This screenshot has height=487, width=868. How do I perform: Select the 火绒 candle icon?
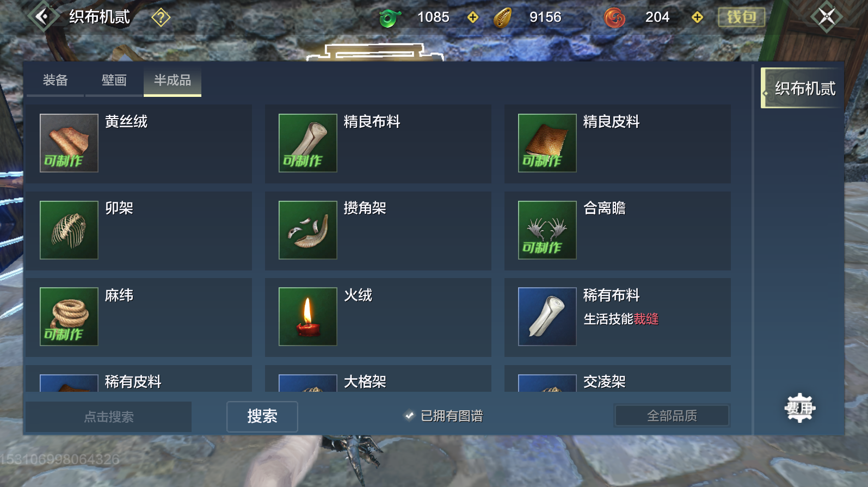308,317
